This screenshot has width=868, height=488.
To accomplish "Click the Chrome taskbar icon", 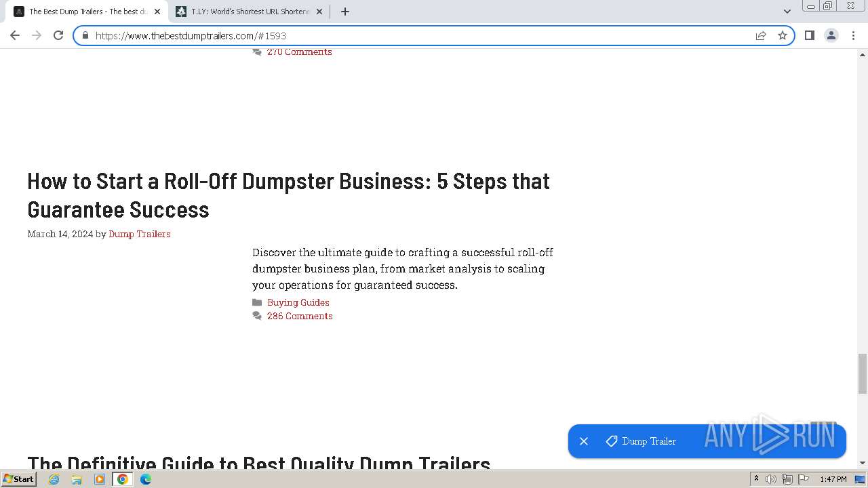I will click(x=123, y=479).
